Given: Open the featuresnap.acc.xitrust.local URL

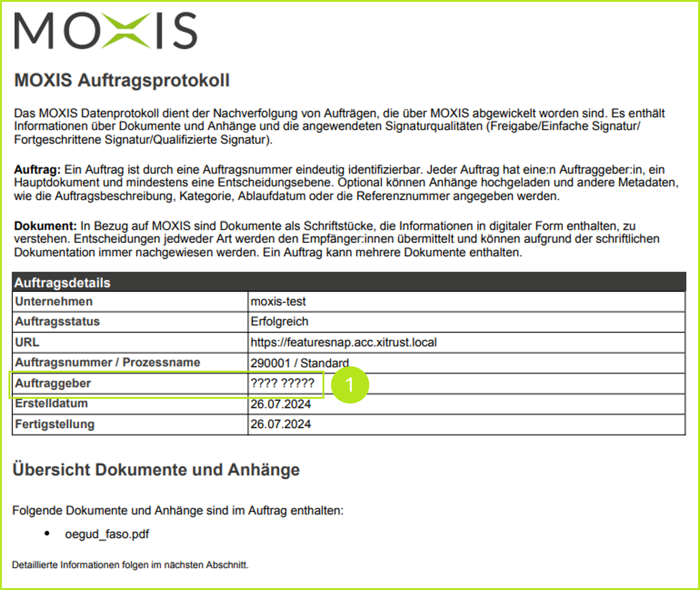Looking at the screenshot, I should click(x=343, y=342).
